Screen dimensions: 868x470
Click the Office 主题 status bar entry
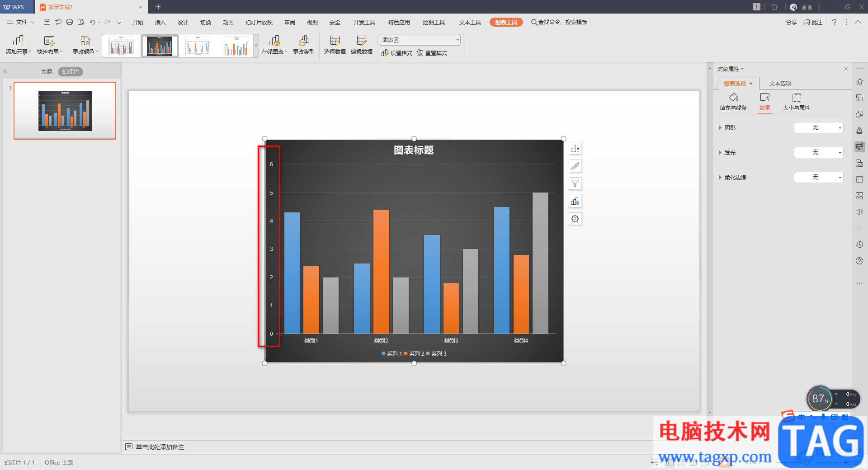click(x=59, y=463)
